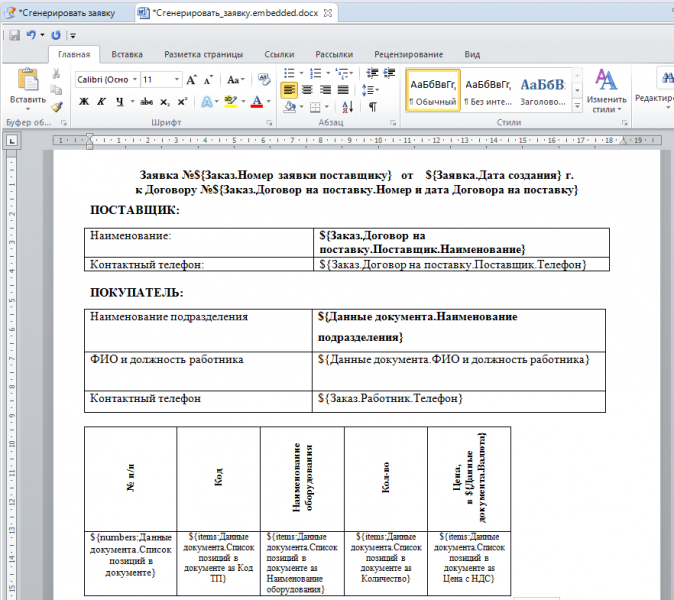Viewport: 674px width, 600px height.
Task: Apply the red font color
Action: coord(257,102)
